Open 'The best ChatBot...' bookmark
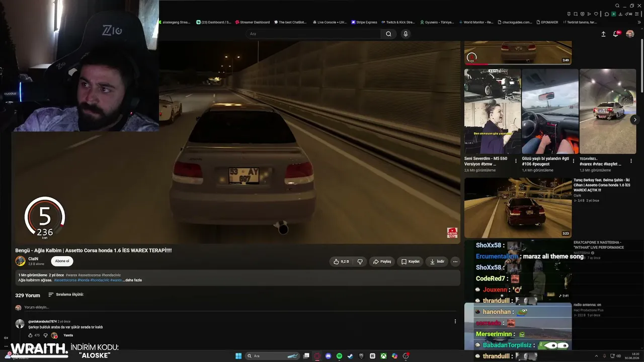Viewport: 644px width, 362px height. tap(290, 22)
